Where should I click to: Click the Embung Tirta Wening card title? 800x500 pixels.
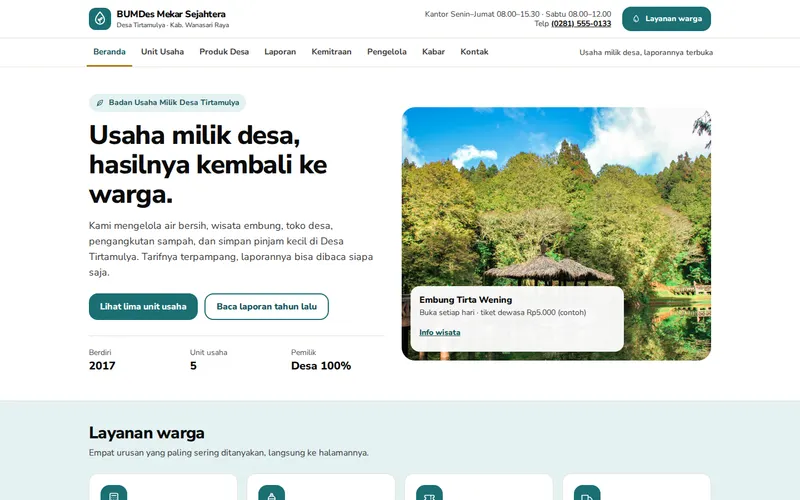click(x=466, y=300)
